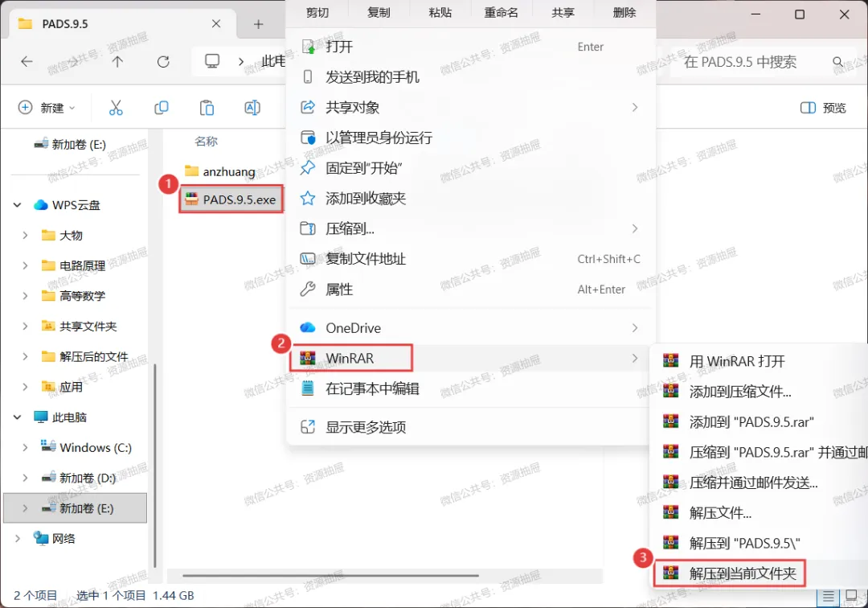Select Rename at top of context menu
The image size is (868, 608).
pos(502,12)
